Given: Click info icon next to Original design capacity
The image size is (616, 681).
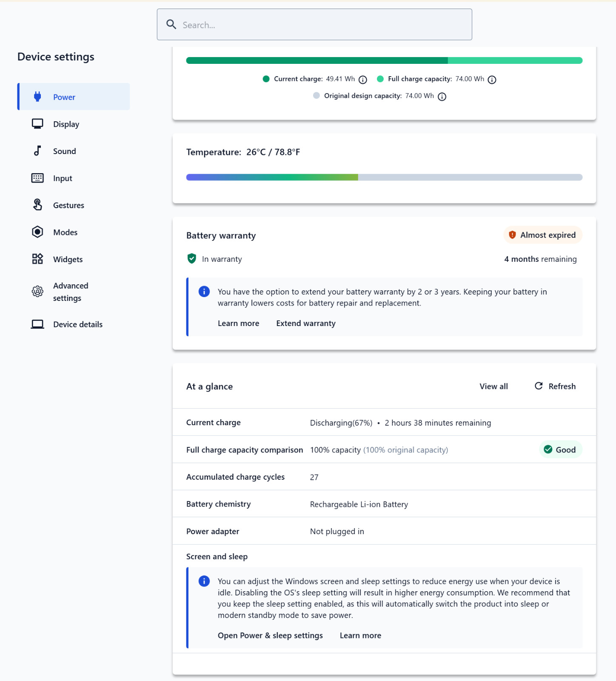Looking at the screenshot, I should pyautogui.click(x=442, y=97).
